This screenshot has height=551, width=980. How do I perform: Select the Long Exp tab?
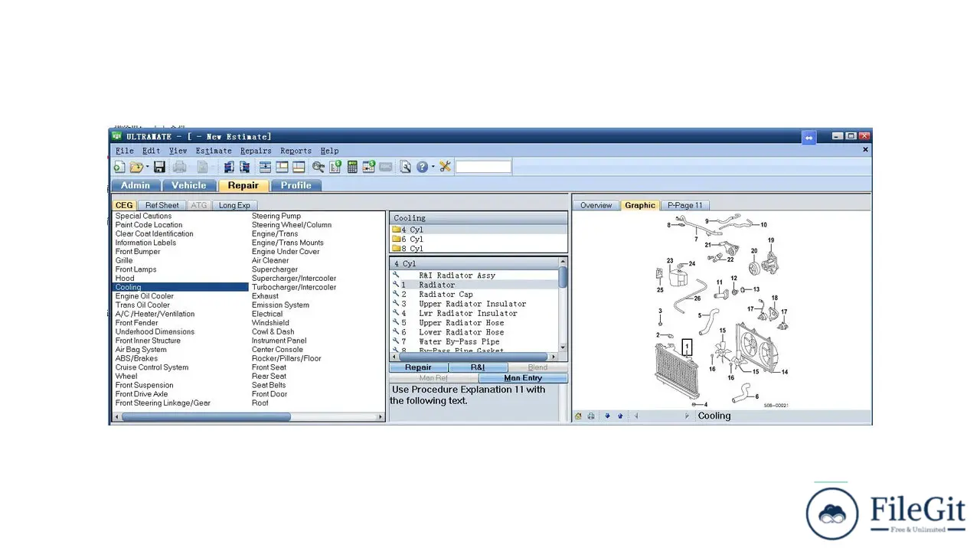click(x=234, y=205)
